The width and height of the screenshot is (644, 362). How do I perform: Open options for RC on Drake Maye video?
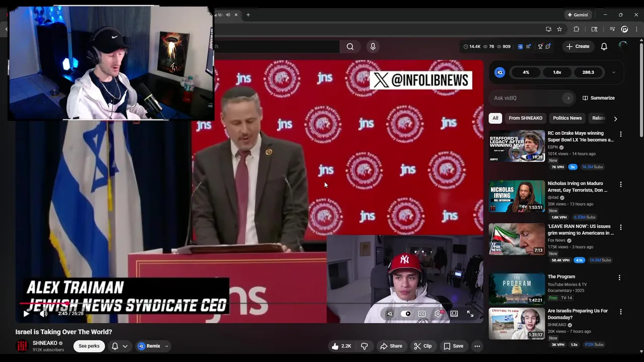(x=620, y=134)
